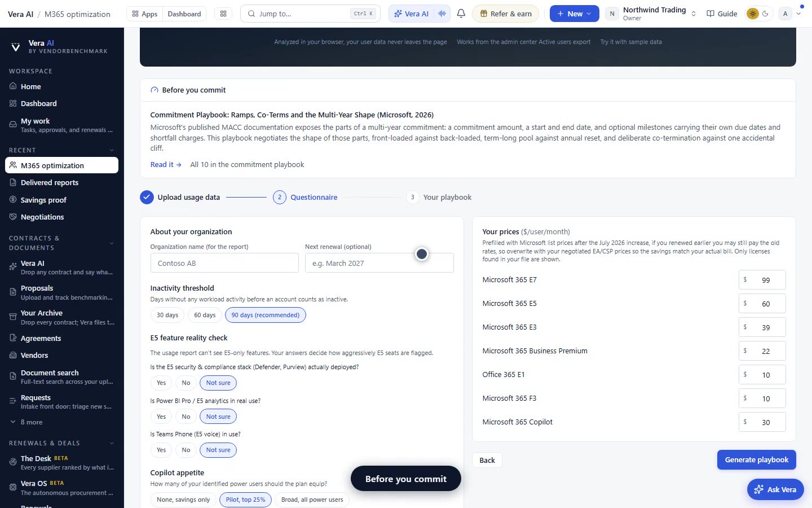Go to Dashboard from the top bar
The image size is (812, 508).
[x=184, y=14]
